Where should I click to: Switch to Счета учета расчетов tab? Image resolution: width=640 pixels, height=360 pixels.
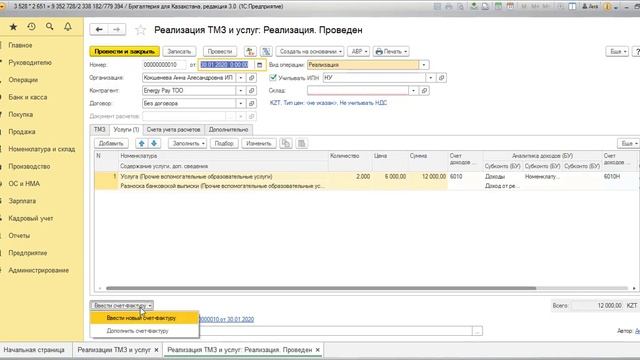pos(173,129)
